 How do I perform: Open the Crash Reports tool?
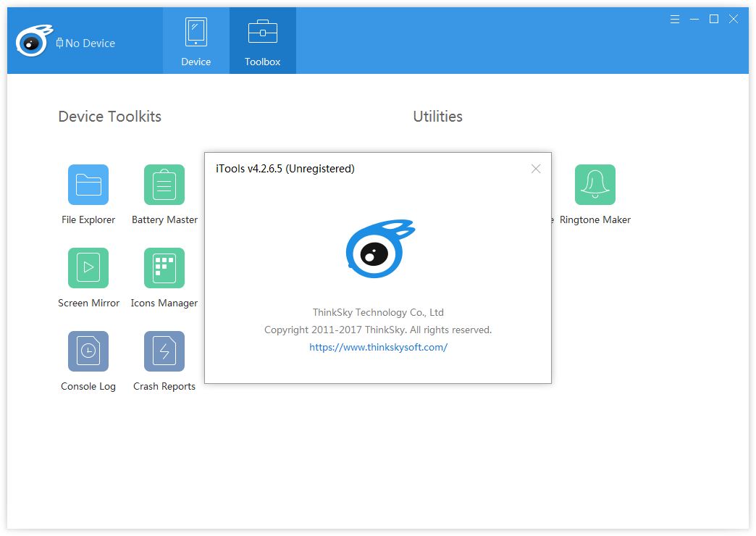(164, 351)
